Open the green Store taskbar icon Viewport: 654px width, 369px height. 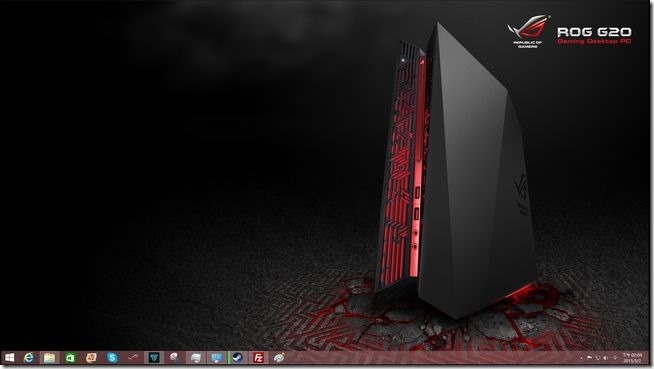tap(70, 358)
